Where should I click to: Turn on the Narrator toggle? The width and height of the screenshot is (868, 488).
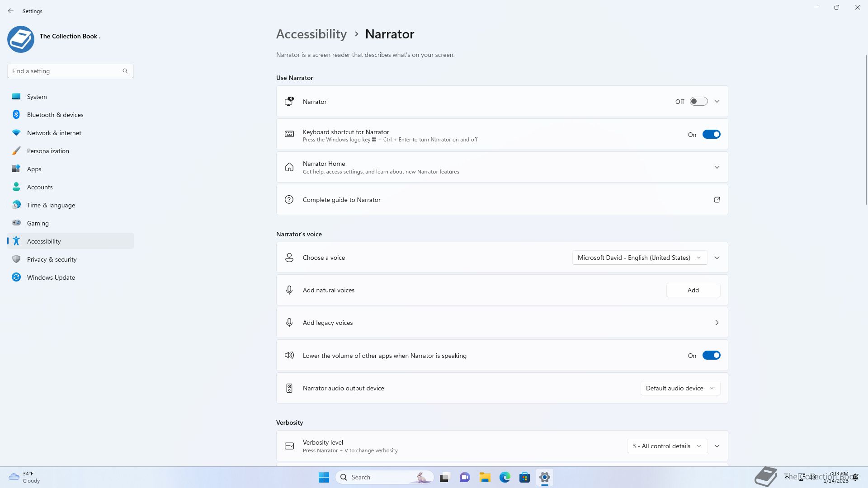tap(698, 102)
